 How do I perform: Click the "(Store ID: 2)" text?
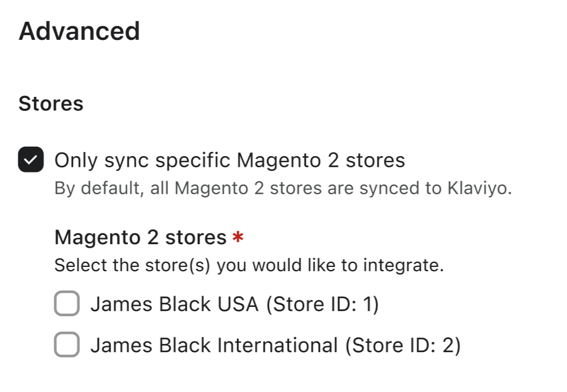[x=403, y=345]
